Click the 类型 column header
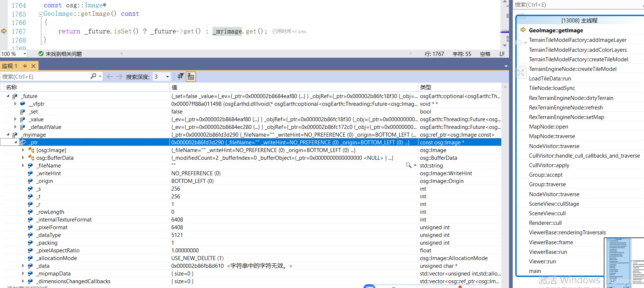The height and width of the screenshot is (288, 644). click(x=460, y=87)
